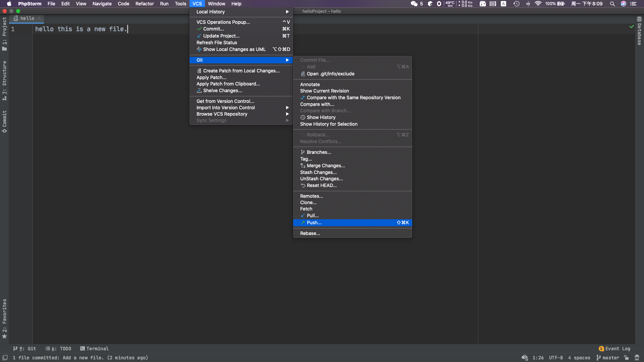Click the UTF-8 encoding indicator
644x362 pixels.
[x=555, y=358]
